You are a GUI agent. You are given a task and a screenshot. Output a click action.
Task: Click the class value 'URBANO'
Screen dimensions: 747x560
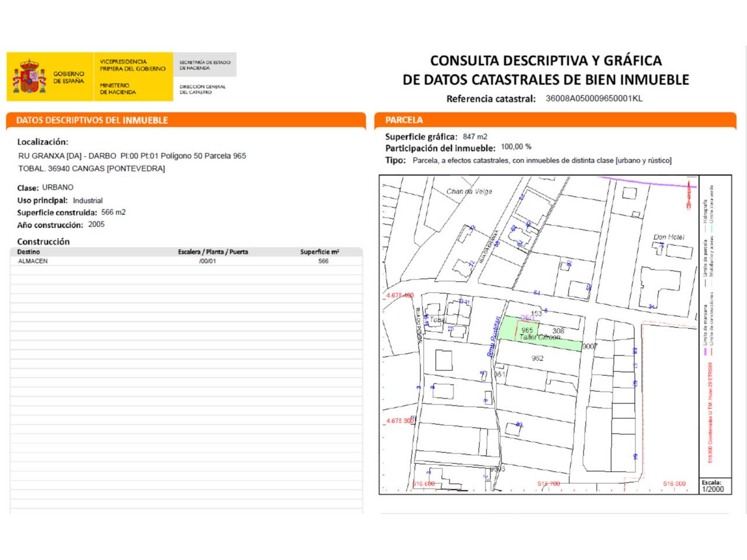(x=58, y=187)
